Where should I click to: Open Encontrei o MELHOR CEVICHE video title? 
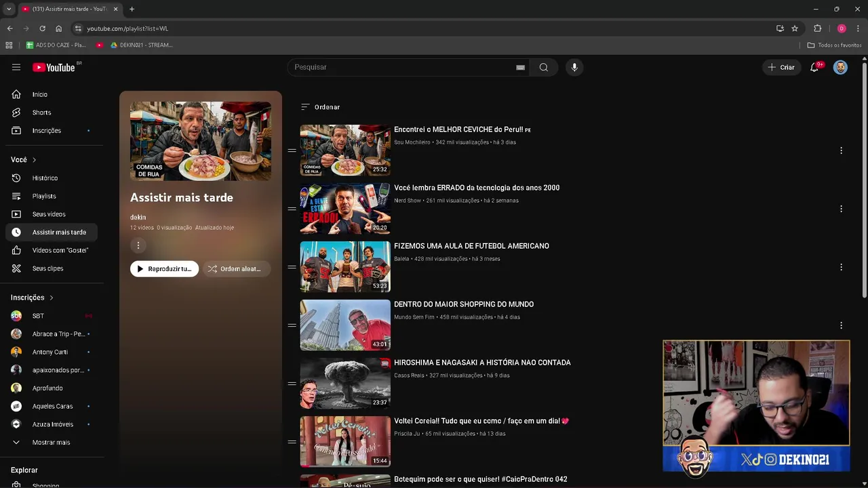[x=462, y=129]
